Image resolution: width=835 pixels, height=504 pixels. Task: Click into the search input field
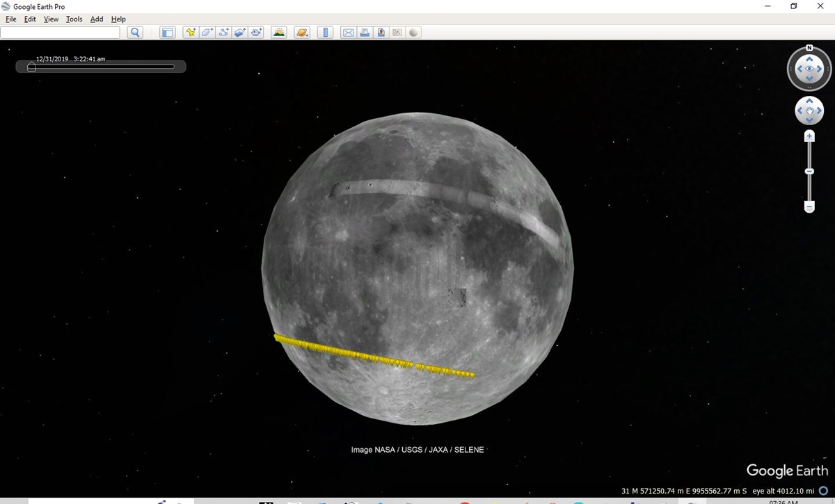pyautogui.click(x=60, y=32)
